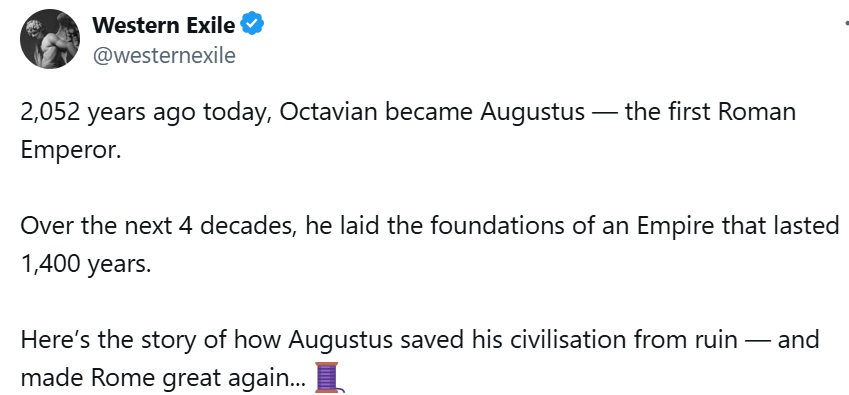Click the word "Emperor." in the tweet
This screenshot has height=395, width=849.
[x=70, y=150]
